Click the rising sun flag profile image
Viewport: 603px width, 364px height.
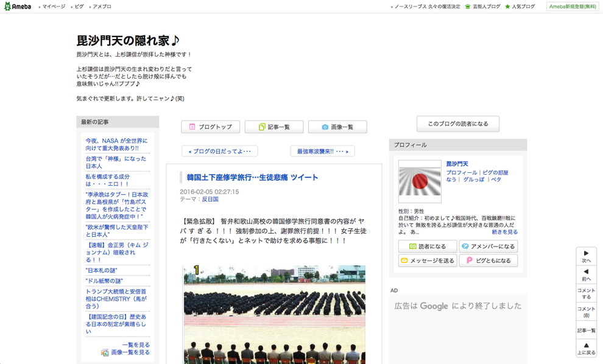coord(420,181)
